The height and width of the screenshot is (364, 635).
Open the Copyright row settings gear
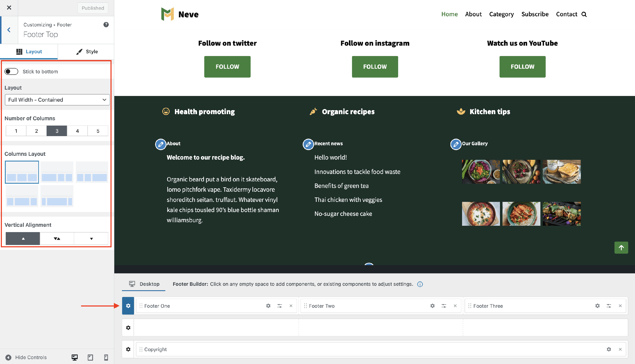pos(128,349)
